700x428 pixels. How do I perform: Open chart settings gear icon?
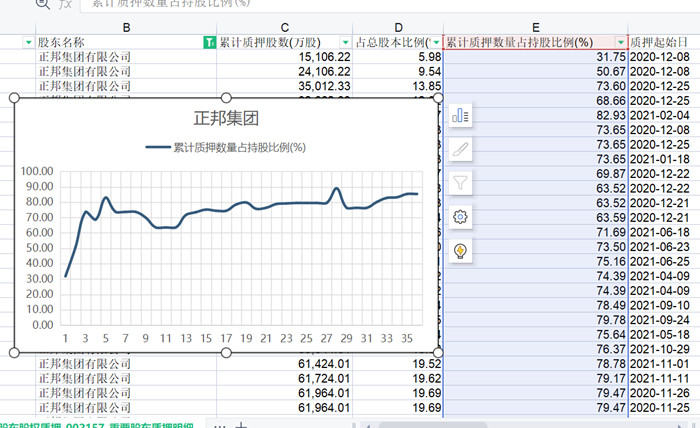(x=460, y=216)
